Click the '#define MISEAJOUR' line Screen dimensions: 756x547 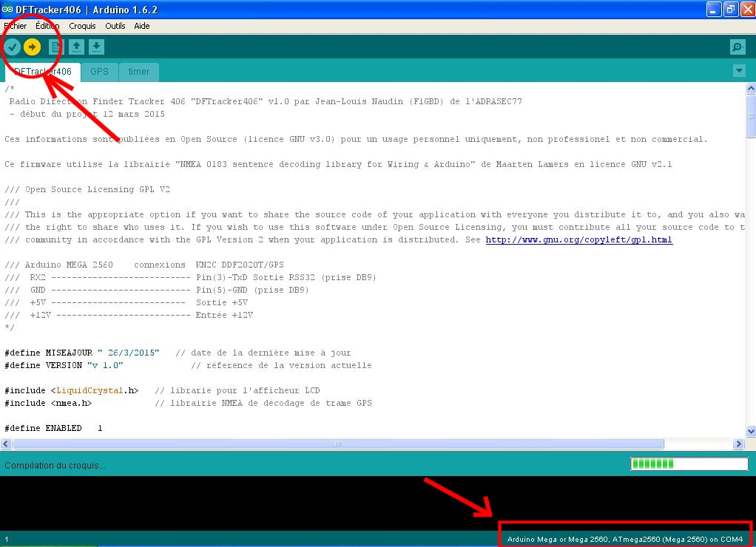pyautogui.click(x=178, y=353)
